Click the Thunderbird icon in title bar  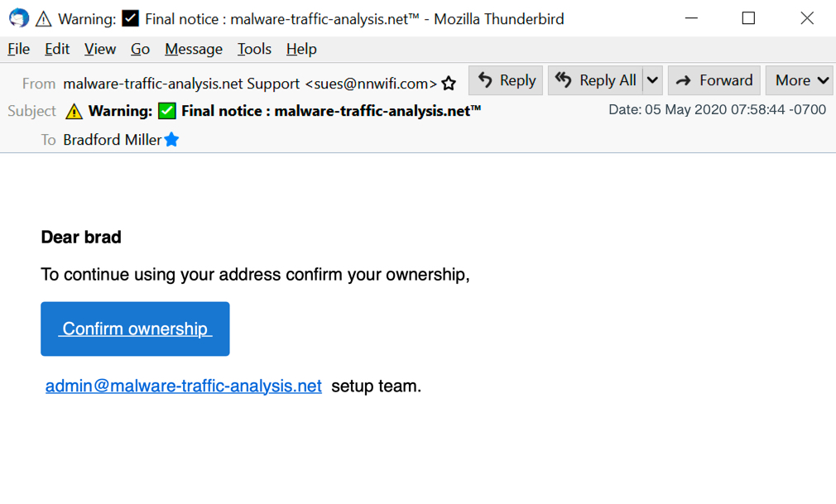tap(18, 18)
